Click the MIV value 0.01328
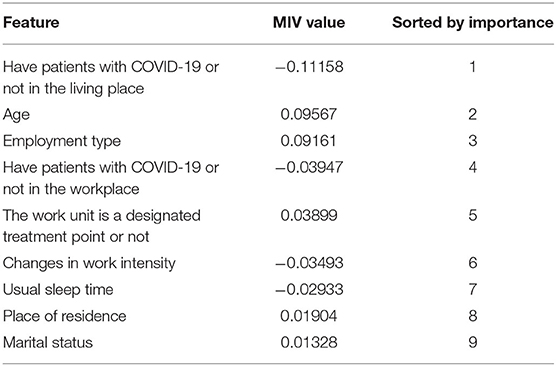 309,342
